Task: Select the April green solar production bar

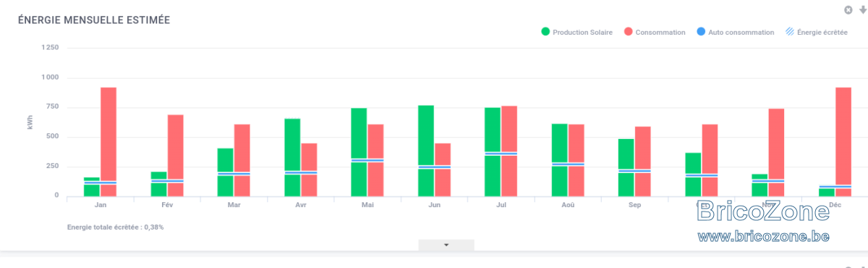Action: 292,157
